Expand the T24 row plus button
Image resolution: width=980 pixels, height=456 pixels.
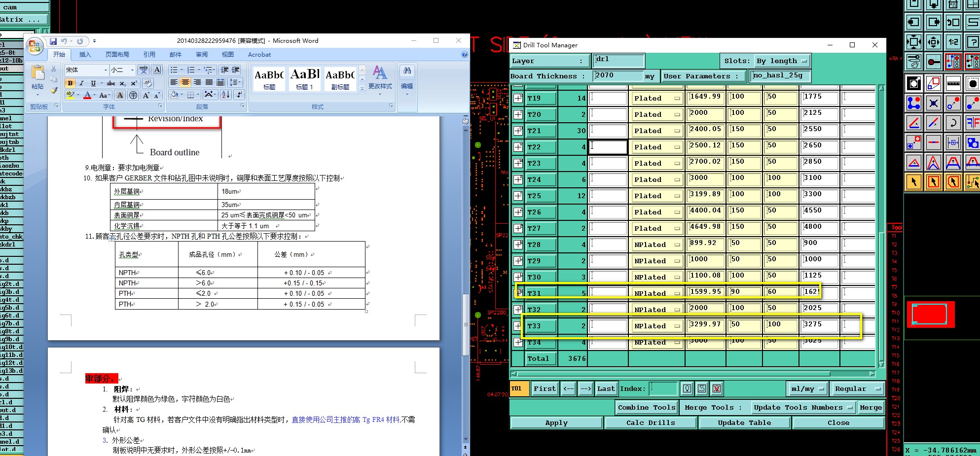tap(518, 180)
